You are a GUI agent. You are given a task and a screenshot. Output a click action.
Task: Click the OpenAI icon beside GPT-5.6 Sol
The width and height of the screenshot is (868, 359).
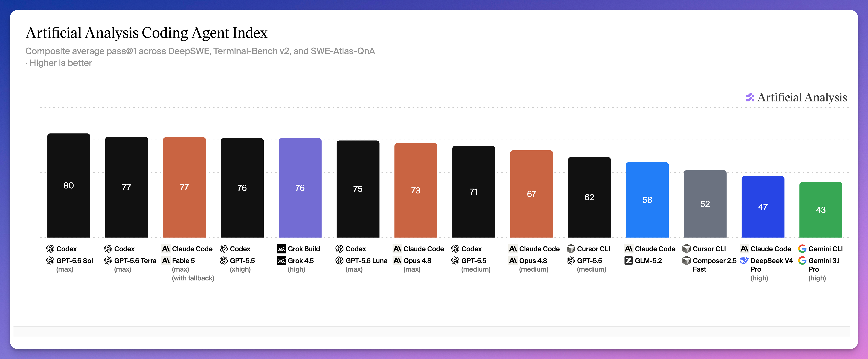coord(50,261)
